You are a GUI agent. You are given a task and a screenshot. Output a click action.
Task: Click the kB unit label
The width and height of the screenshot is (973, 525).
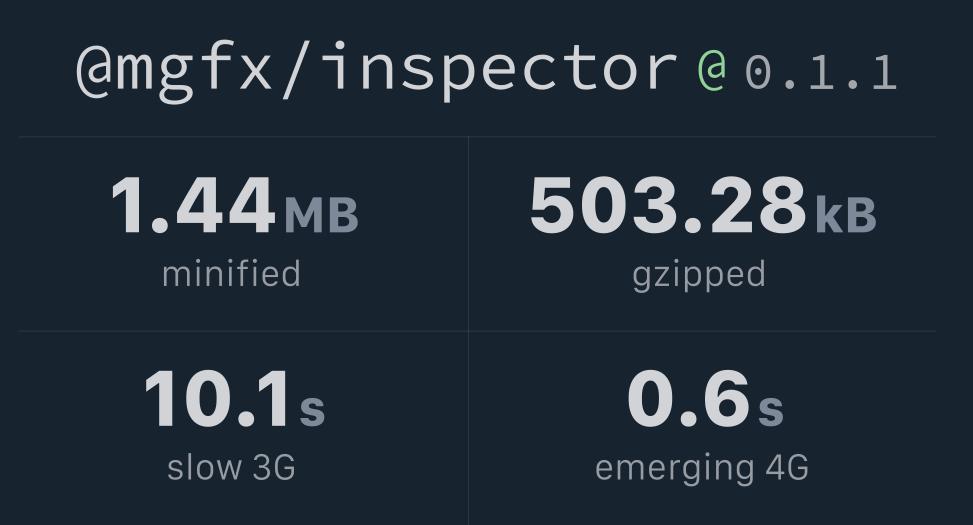[x=846, y=215]
